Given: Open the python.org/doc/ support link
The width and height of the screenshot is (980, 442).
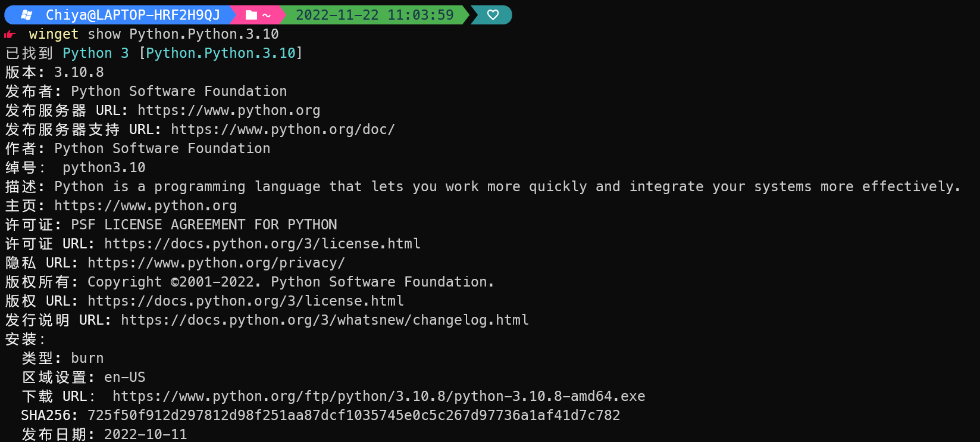Looking at the screenshot, I should coord(283,130).
